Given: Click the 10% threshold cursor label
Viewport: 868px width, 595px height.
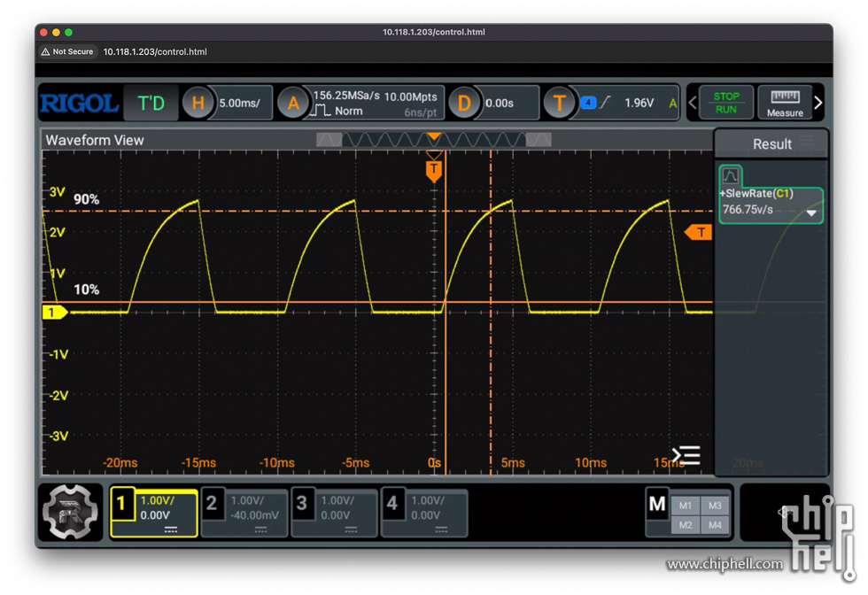Looking at the screenshot, I should click(87, 290).
